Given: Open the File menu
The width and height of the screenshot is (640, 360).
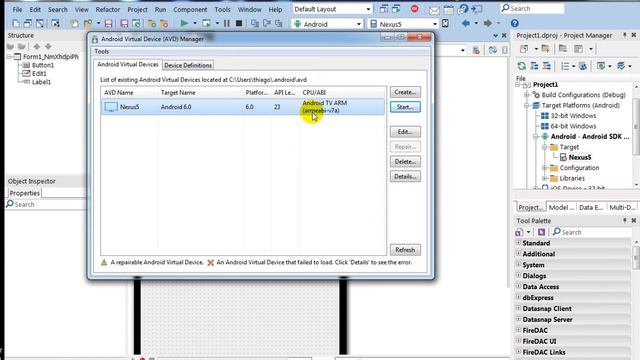Looking at the screenshot, I should click(x=17, y=9).
